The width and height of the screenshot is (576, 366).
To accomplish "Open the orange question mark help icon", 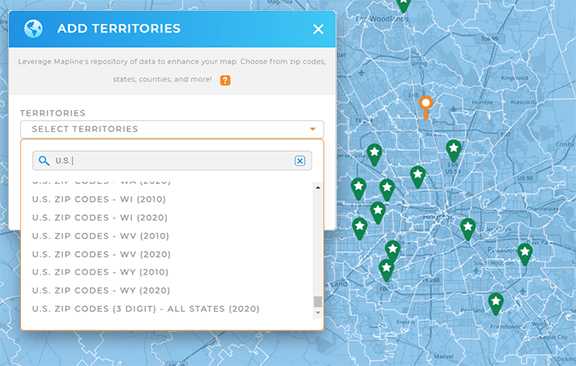I will (x=225, y=80).
